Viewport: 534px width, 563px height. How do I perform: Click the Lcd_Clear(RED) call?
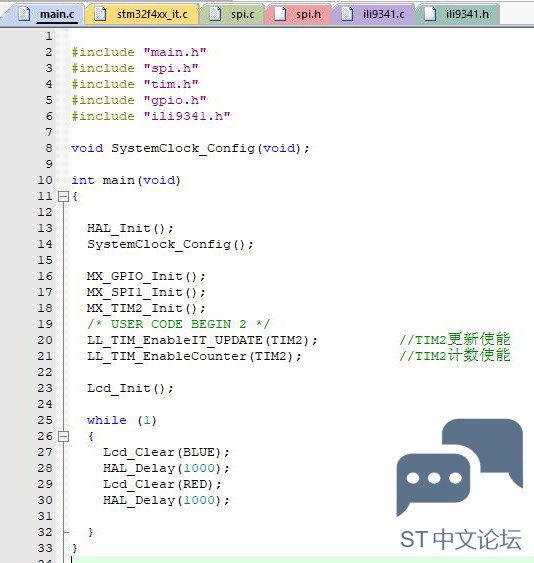point(162,484)
